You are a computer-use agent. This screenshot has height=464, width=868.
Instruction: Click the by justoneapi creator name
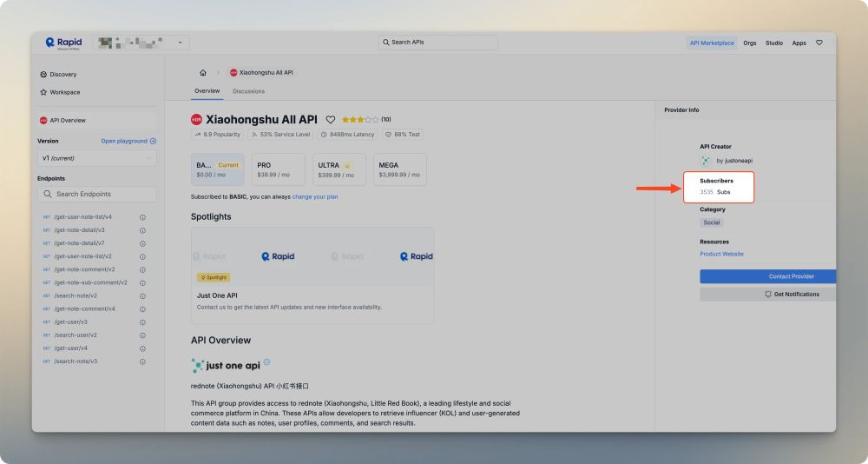coord(734,161)
